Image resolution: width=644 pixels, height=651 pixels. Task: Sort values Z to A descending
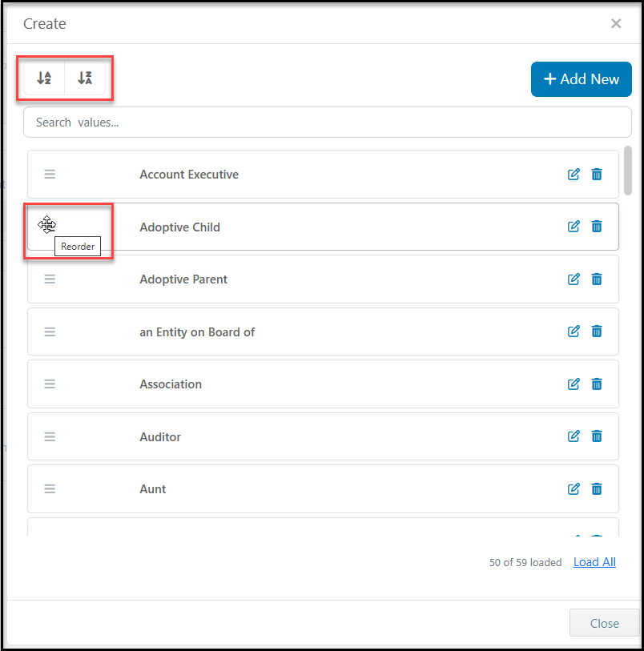pos(85,78)
